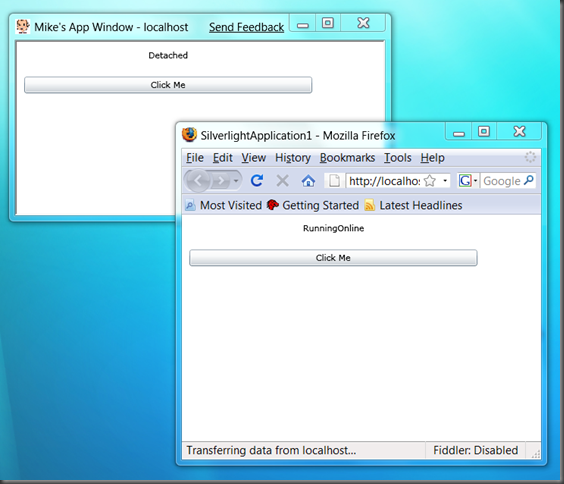Click the loading throbber icon in menu bar
This screenshot has width=564, height=484.
[x=530, y=157]
